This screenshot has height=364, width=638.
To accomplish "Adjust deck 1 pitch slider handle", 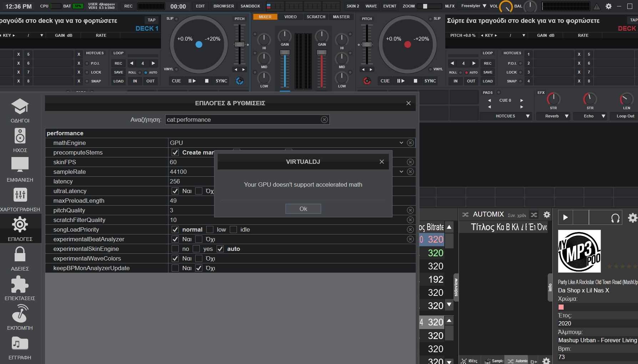I will coord(239,44).
